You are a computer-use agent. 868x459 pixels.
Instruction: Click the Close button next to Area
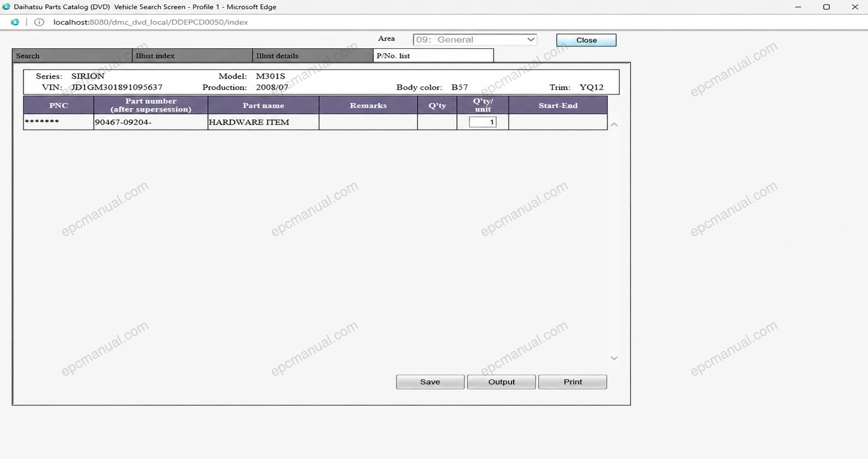click(x=586, y=40)
